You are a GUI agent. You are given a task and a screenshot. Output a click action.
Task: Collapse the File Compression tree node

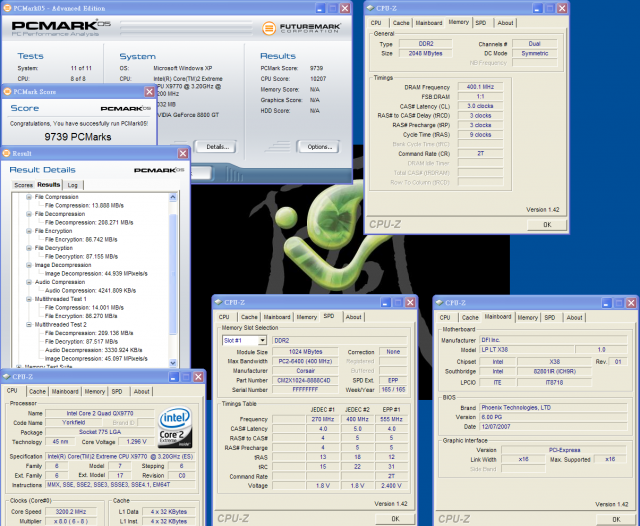[29, 197]
